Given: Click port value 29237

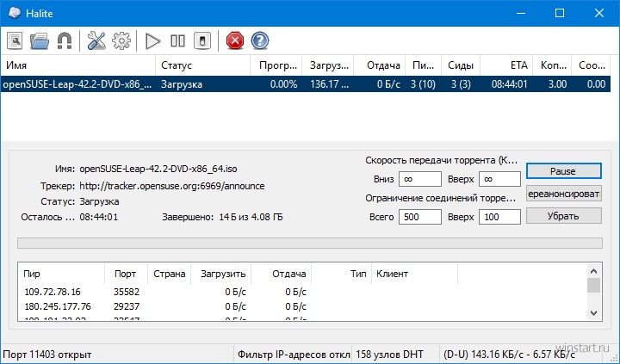Looking at the screenshot, I should (x=127, y=306).
